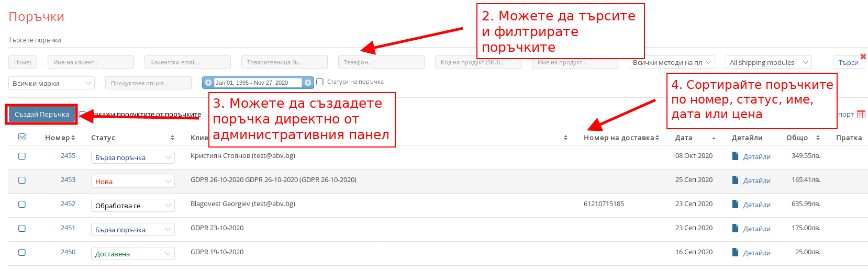Click document icon for order 2455

pyautogui.click(x=735, y=156)
